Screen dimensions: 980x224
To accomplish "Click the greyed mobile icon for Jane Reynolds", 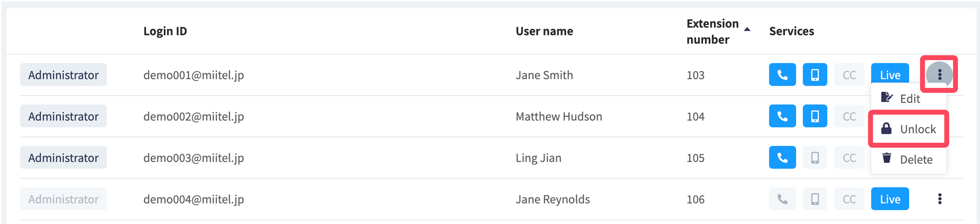I will (815, 199).
